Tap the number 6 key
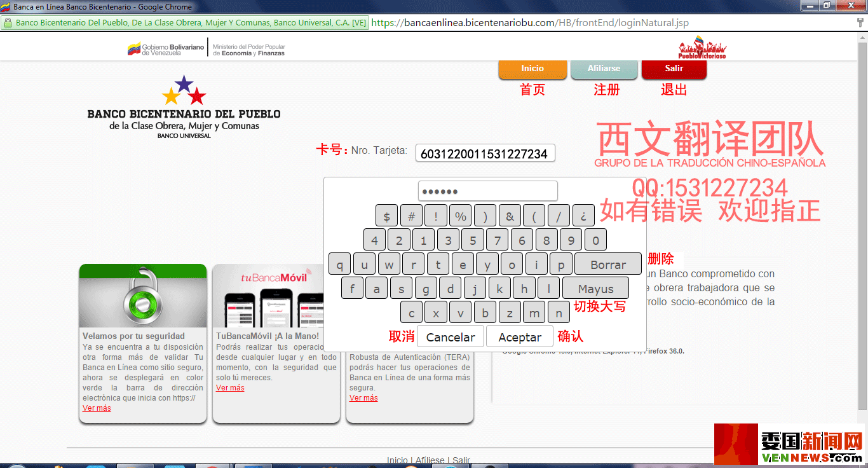The width and height of the screenshot is (868, 468). (522, 240)
